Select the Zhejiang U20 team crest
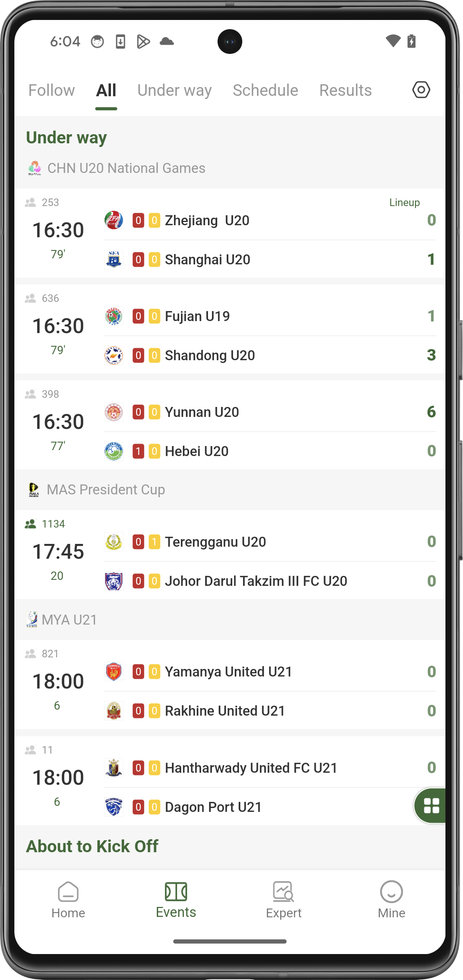 (x=113, y=220)
